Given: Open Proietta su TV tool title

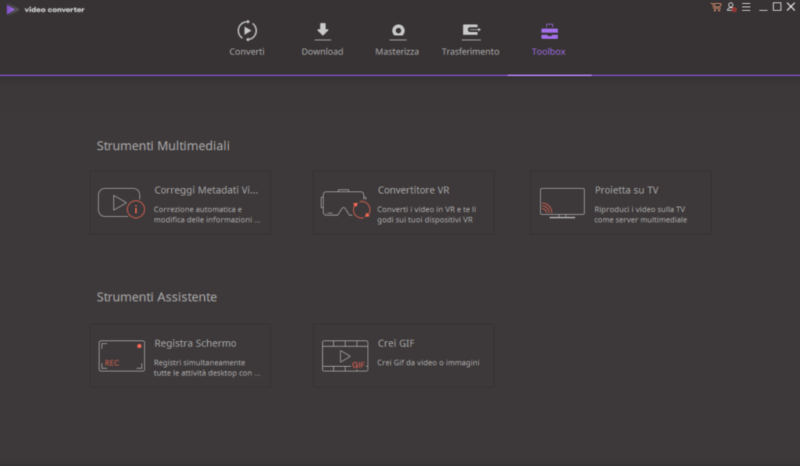Looking at the screenshot, I should pyautogui.click(x=626, y=190).
